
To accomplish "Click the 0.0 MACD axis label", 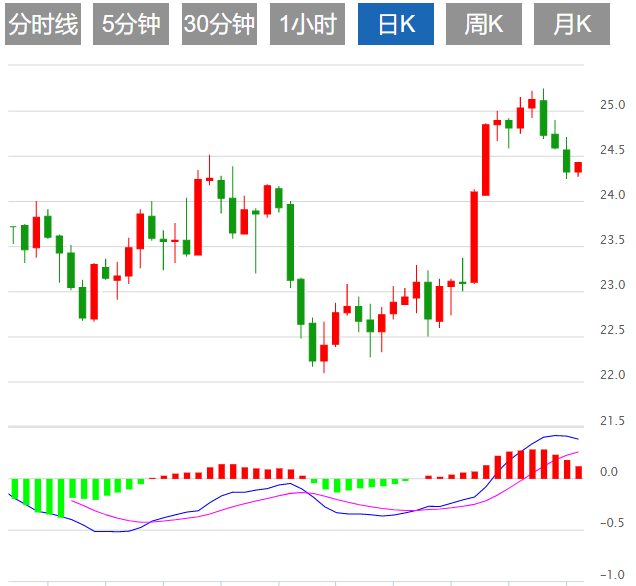I will 612,472.
